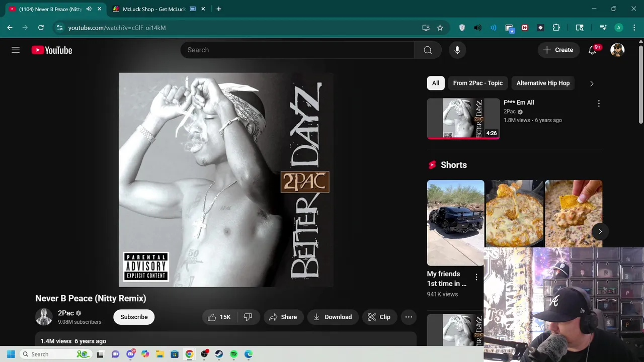Click the YouTube logo to go home
The image size is (644, 362).
pos(52,50)
